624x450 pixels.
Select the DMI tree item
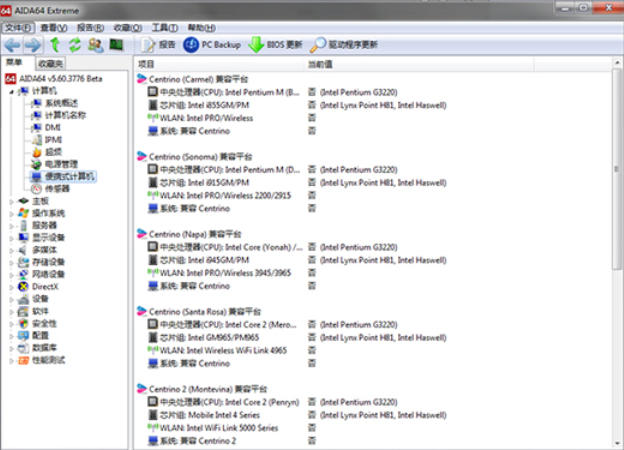click(x=46, y=127)
